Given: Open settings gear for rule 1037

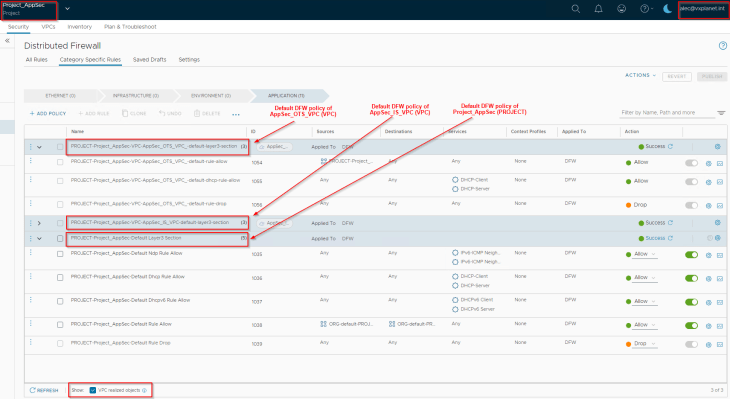Looking at the screenshot, I should (x=709, y=302).
